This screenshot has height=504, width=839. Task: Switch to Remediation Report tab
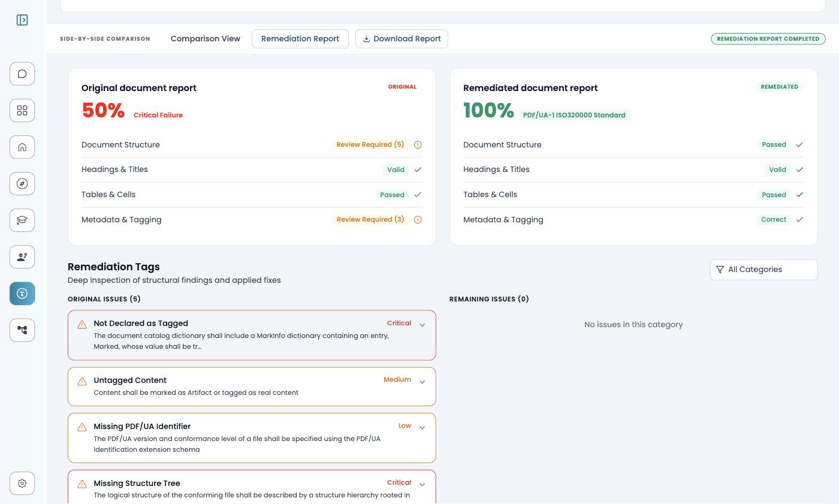300,38
